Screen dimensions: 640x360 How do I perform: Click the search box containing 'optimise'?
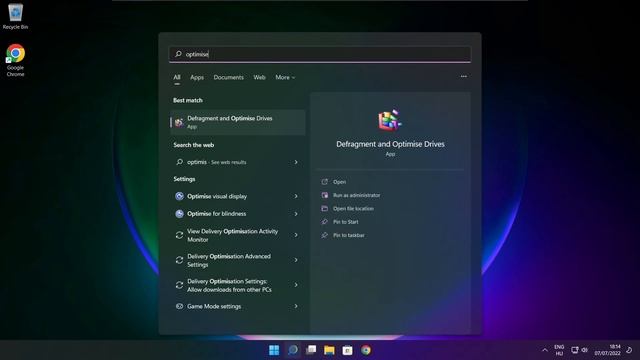click(320, 54)
